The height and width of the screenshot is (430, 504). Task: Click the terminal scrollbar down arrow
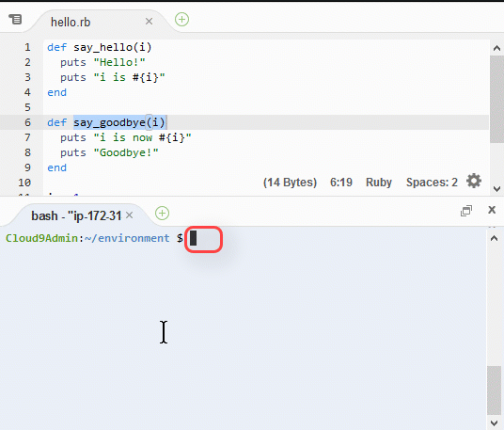pyautogui.click(x=494, y=422)
